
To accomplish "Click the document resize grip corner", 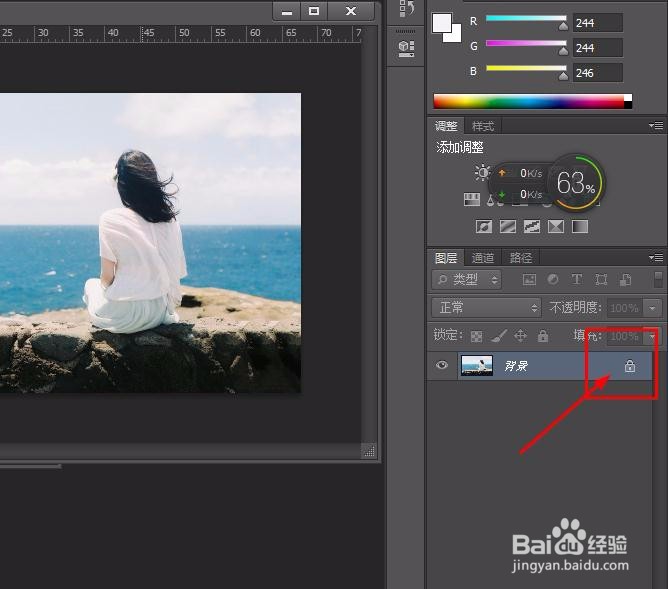I will coord(369,451).
